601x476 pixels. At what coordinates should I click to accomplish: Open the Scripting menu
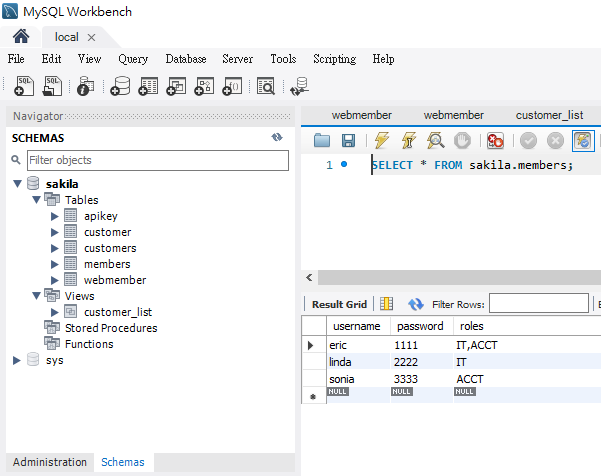[334, 59]
